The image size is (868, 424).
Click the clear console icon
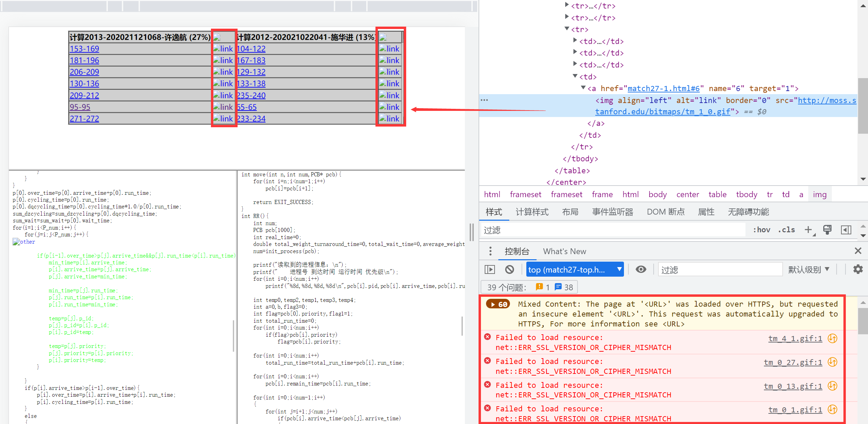(x=509, y=269)
